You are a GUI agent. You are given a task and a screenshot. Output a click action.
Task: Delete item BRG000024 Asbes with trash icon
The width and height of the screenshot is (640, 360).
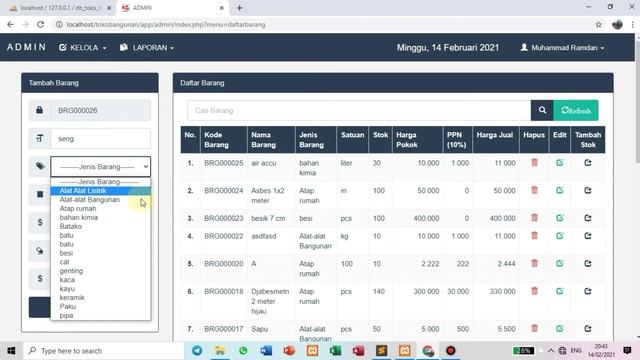pos(534,190)
